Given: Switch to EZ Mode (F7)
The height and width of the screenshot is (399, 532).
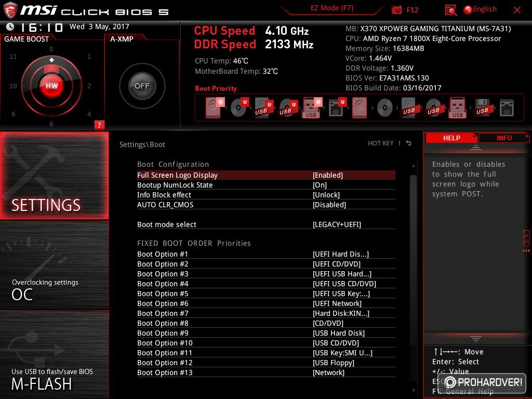Looking at the screenshot, I should pos(332,8).
